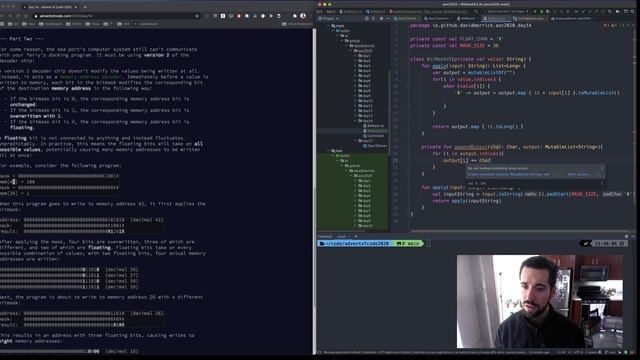640x360 pixels.
Task: Click the '--- Part Two ---' heading text
Action: tap(22, 39)
